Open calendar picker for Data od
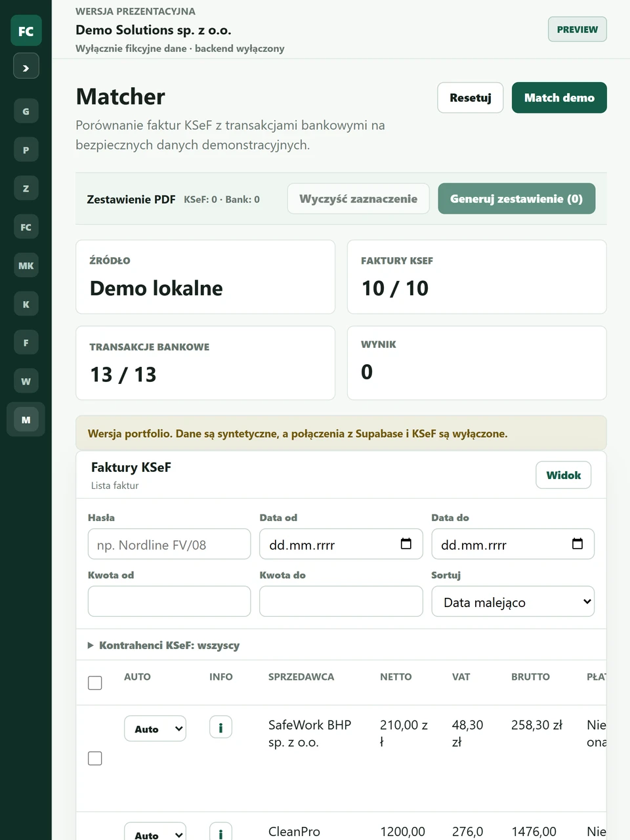Image resolution: width=630 pixels, height=840 pixels. point(406,543)
